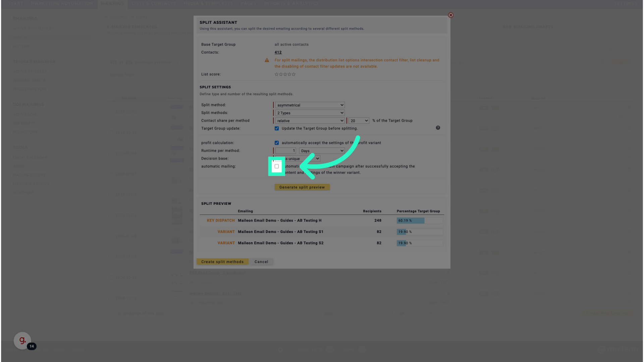
Task: Click Create split methods button
Action: (222, 262)
